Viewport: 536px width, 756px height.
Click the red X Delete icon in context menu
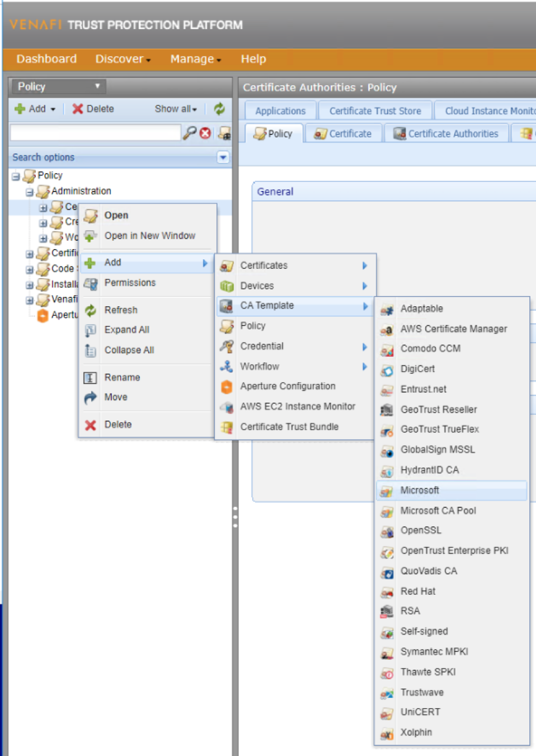90,425
